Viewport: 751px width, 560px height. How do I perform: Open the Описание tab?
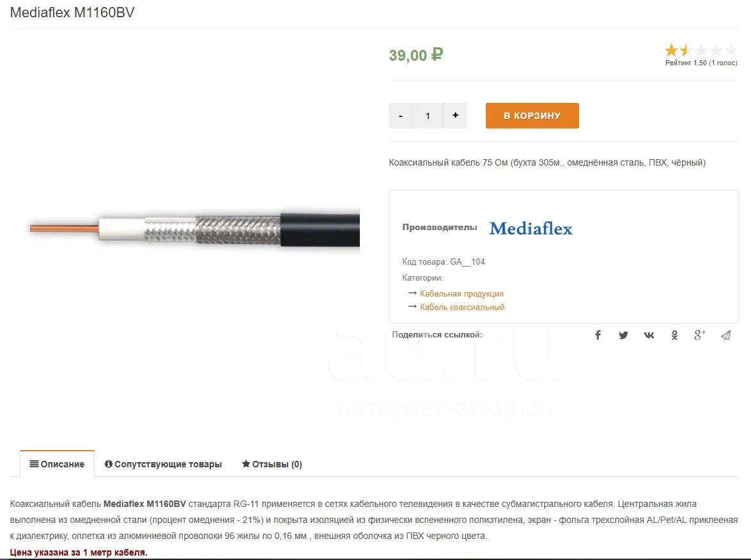[x=57, y=463]
